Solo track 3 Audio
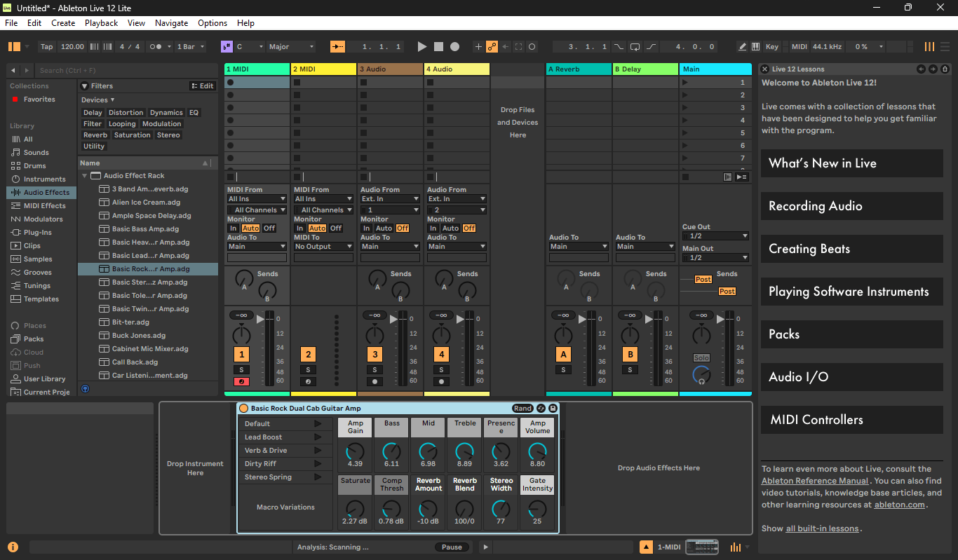 pyautogui.click(x=375, y=370)
